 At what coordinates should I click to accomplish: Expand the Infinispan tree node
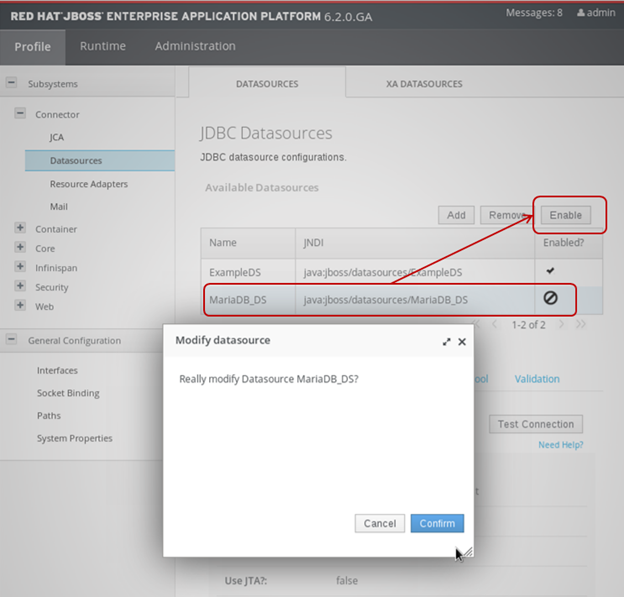[x=20, y=268]
